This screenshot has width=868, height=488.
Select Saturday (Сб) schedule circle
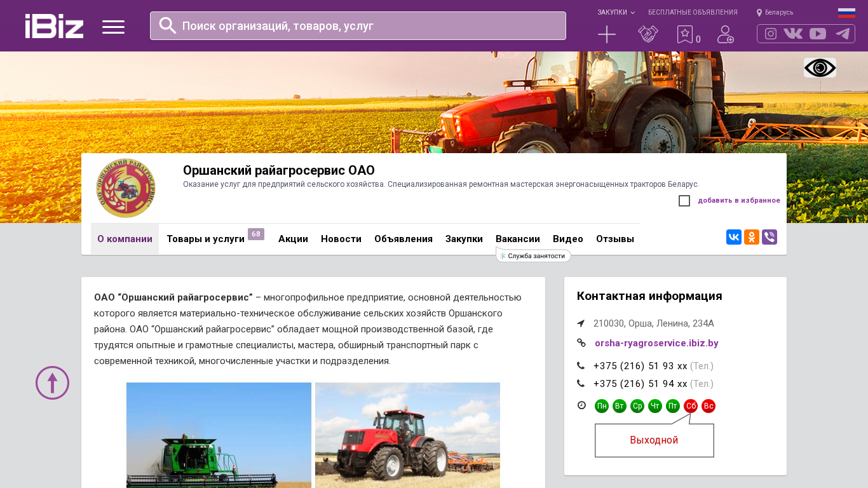point(691,406)
